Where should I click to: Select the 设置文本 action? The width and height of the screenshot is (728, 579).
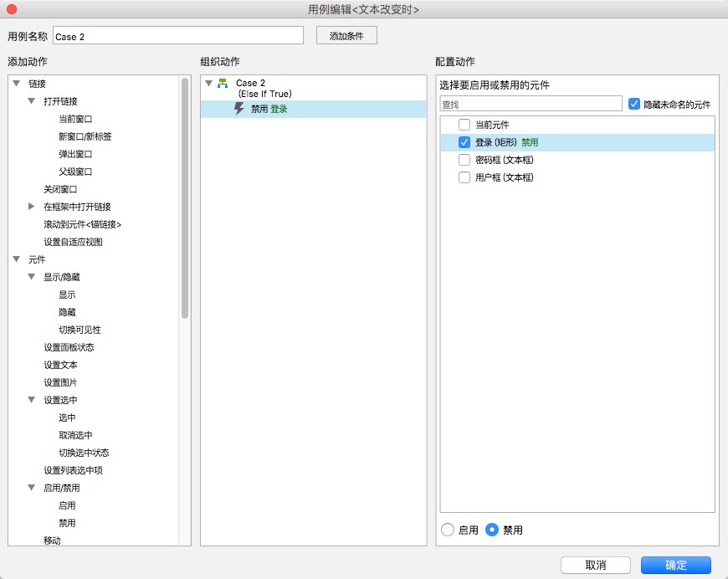click(x=60, y=365)
